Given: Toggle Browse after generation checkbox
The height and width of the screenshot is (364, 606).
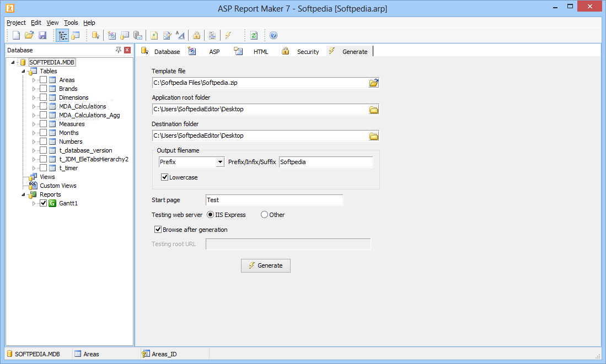Looking at the screenshot, I should (158, 229).
